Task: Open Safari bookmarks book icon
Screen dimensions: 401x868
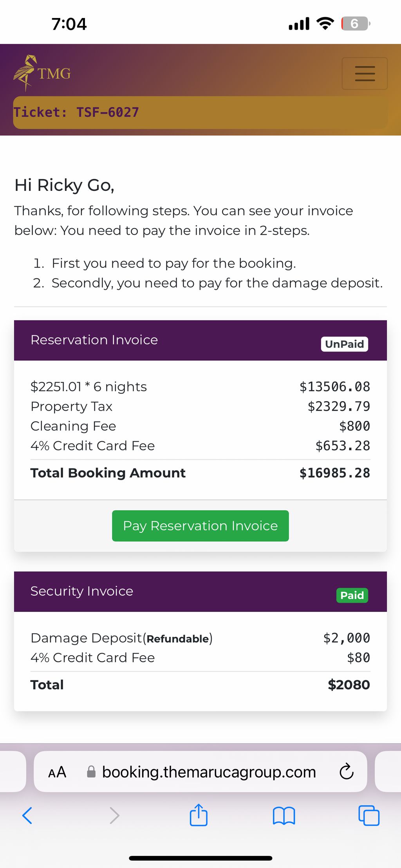Action: pos(284,816)
